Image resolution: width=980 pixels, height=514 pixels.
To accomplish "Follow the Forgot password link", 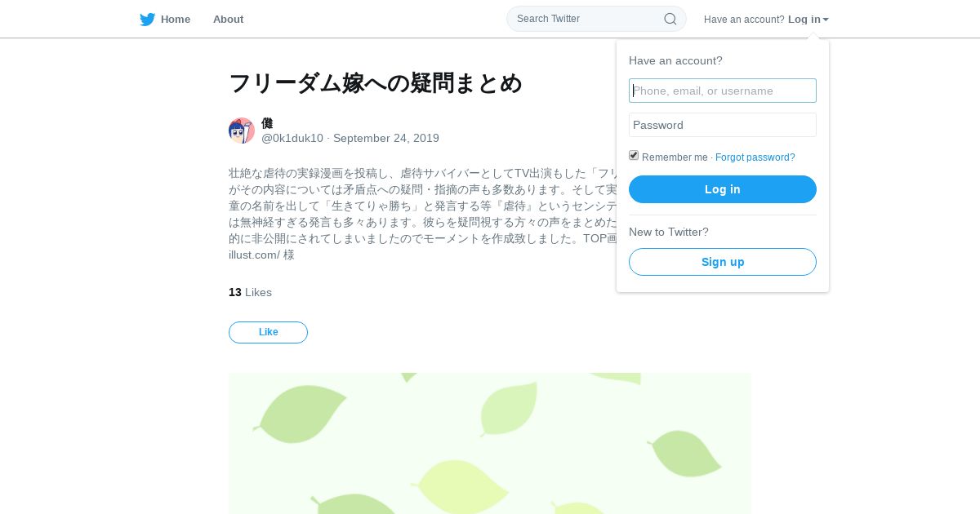I will pos(755,157).
